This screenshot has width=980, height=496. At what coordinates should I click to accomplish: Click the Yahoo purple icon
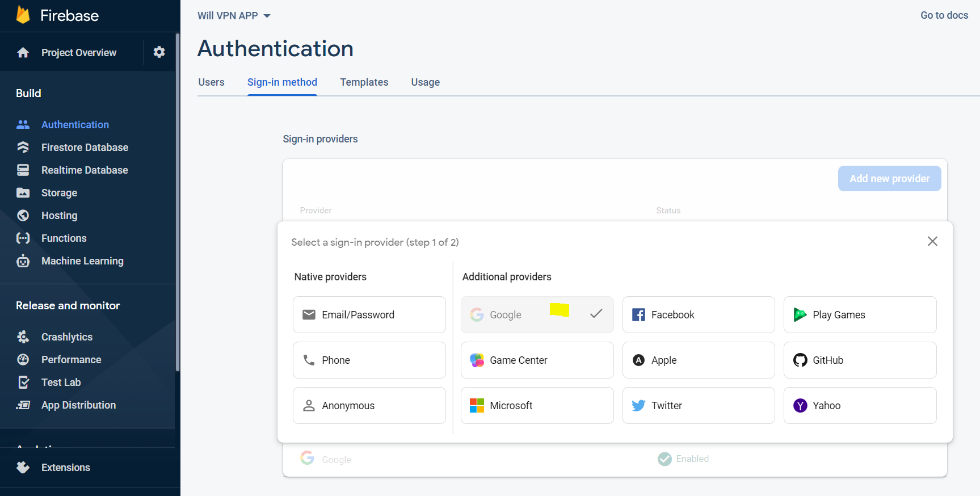[800, 405]
